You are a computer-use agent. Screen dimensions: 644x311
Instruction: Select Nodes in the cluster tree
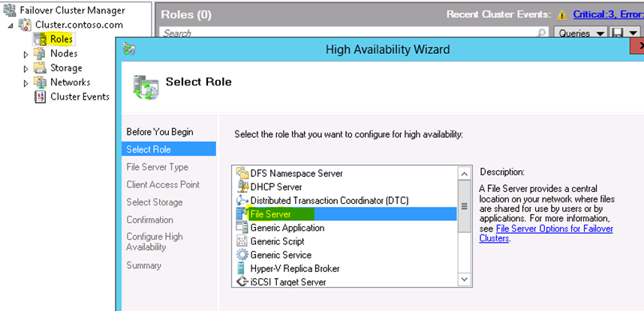pyautogui.click(x=64, y=53)
